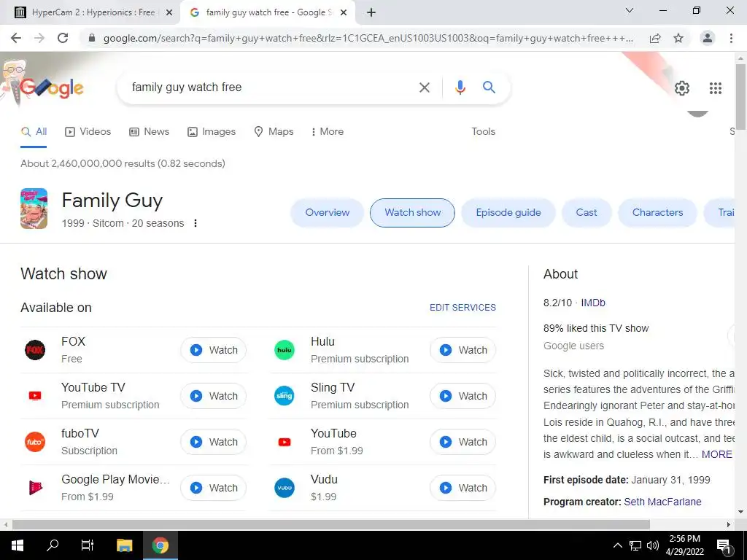Select the Cast chip

click(x=586, y=212)
